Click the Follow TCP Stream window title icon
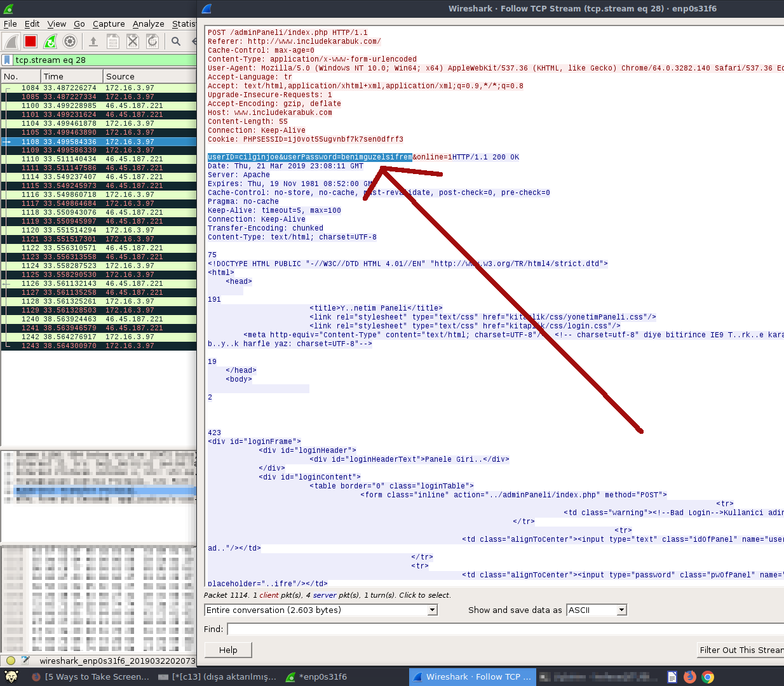The height and width of the screenshot is (686, 784). (x=206, y=9)
